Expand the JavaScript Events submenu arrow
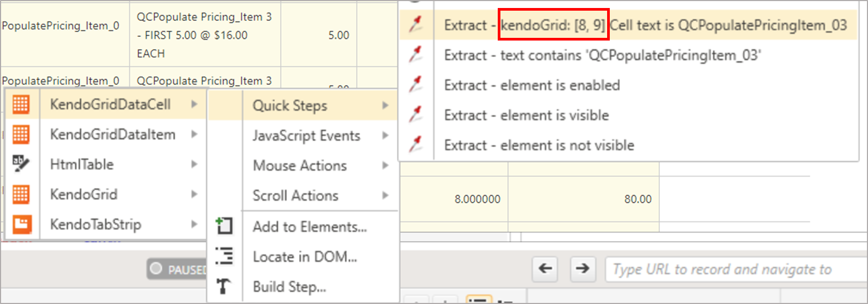 (x=385, y=136)
